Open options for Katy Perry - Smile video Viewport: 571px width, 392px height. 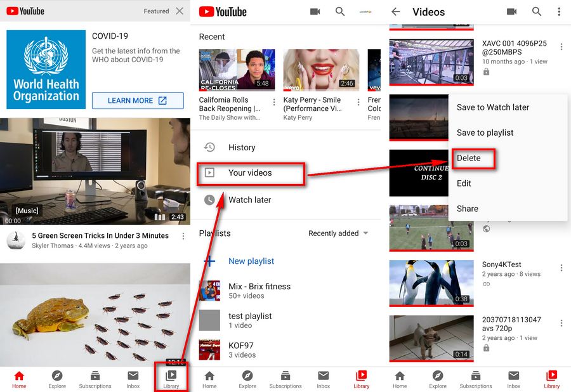tap(358, 102)
